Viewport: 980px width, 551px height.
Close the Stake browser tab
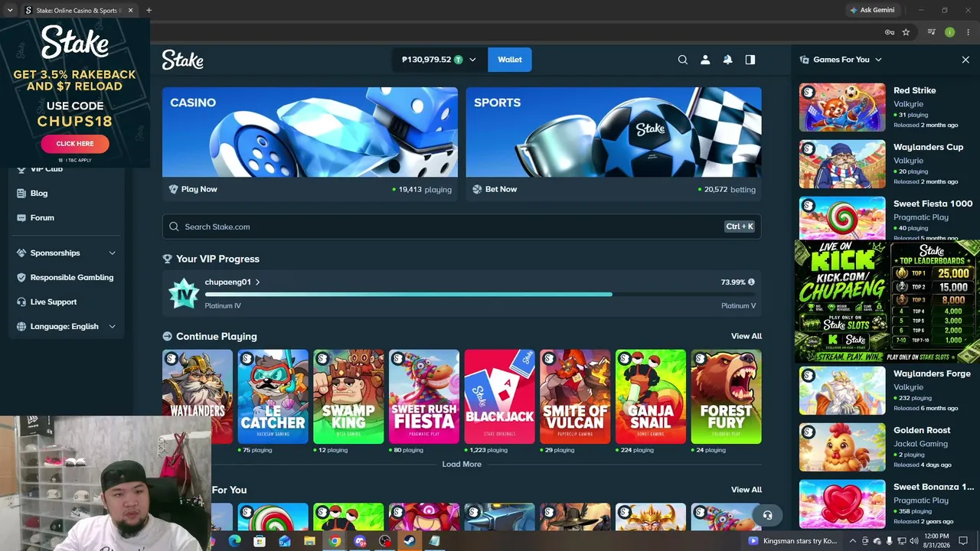(x=130, y=11)
